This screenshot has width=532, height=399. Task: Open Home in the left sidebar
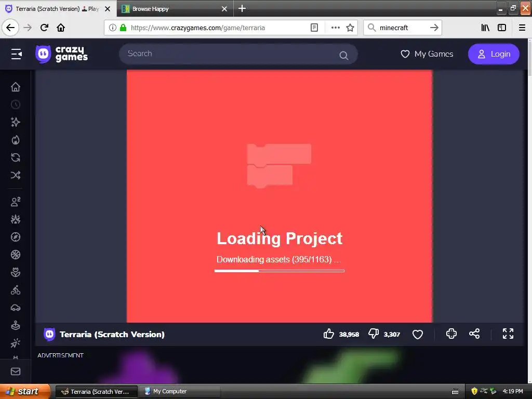pos(16,87)
